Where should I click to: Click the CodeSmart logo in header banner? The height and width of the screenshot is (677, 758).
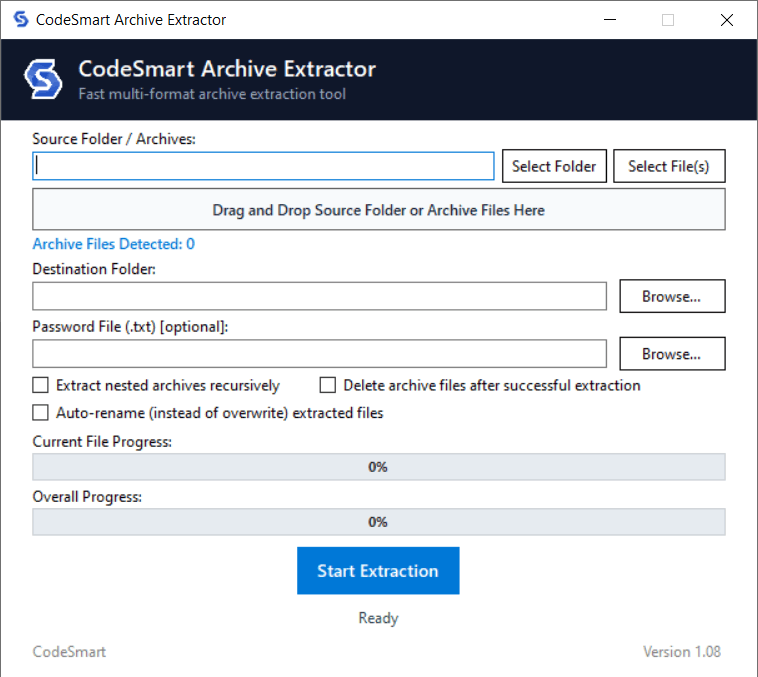[x=43, y=79]
